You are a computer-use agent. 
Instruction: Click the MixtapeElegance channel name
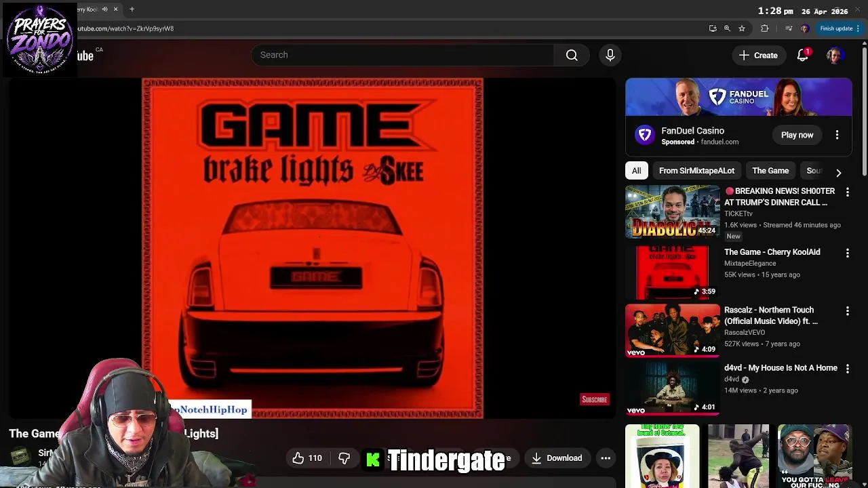point(750,263)
